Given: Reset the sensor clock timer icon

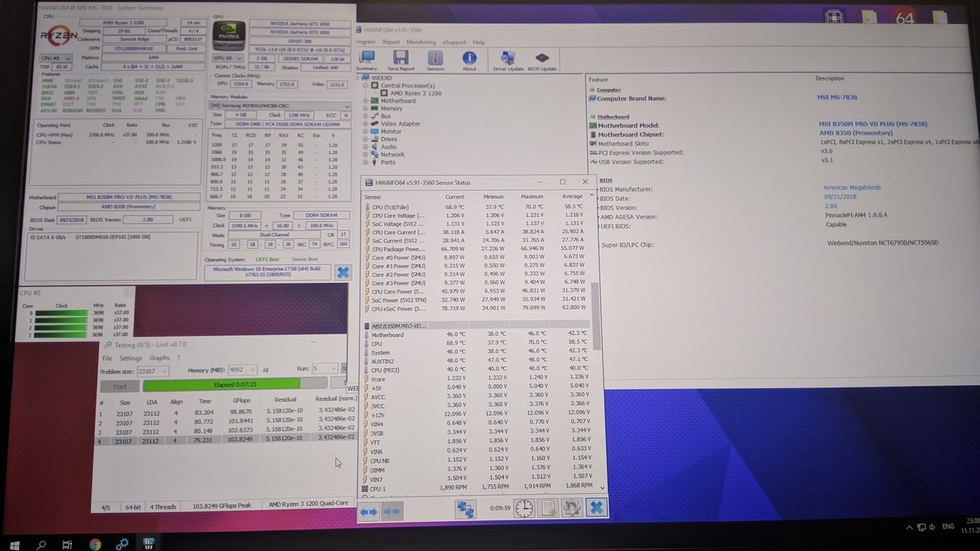Looking at the screenshot, I should click(524, 508).
